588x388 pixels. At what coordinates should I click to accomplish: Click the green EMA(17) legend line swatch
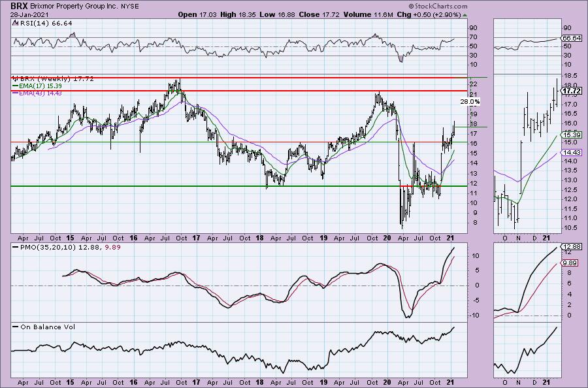(x=16, y=86)
